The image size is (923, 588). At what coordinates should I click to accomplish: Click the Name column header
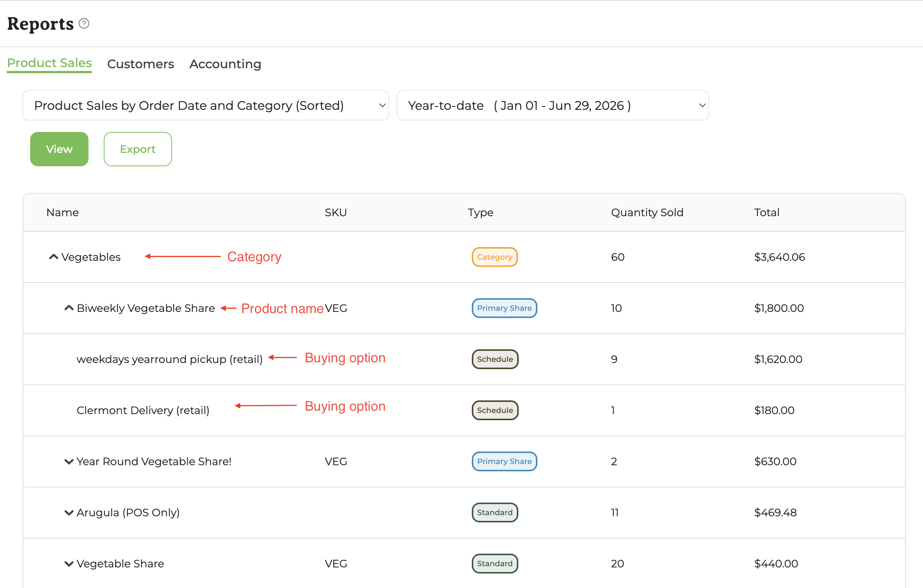point(63,212)
